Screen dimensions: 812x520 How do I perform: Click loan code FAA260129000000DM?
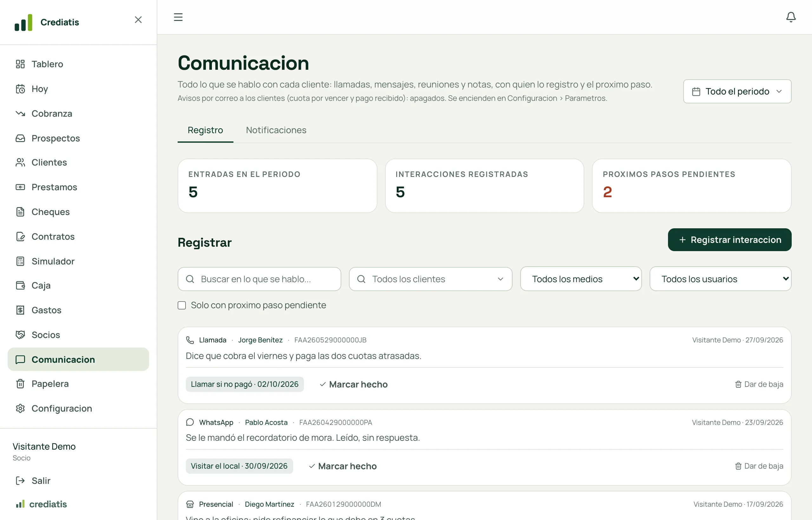point(343,504)
